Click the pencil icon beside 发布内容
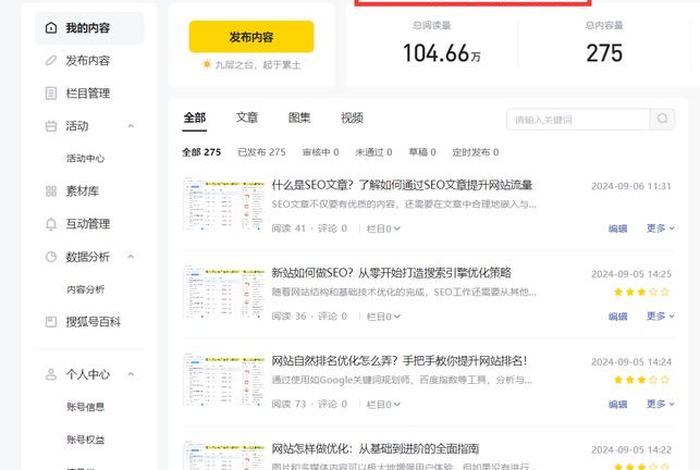700x470 pixels. [x=51, y=60]
